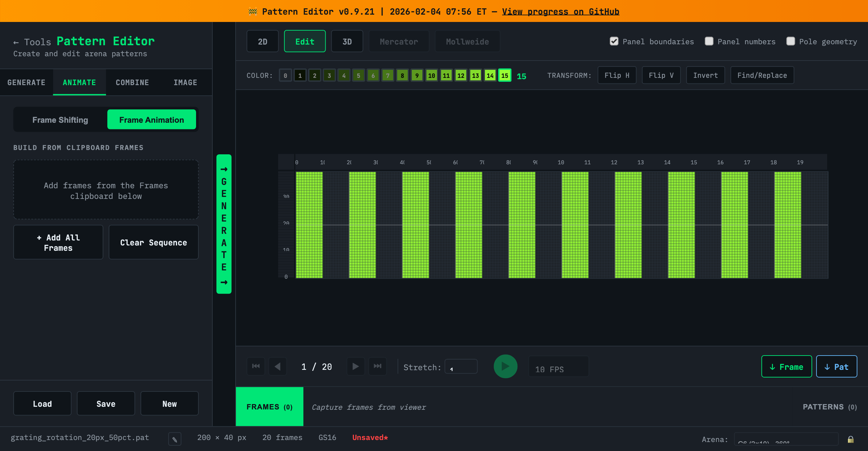Switch to the COMBINE tab
868x451 pixels.
[132, 82]
